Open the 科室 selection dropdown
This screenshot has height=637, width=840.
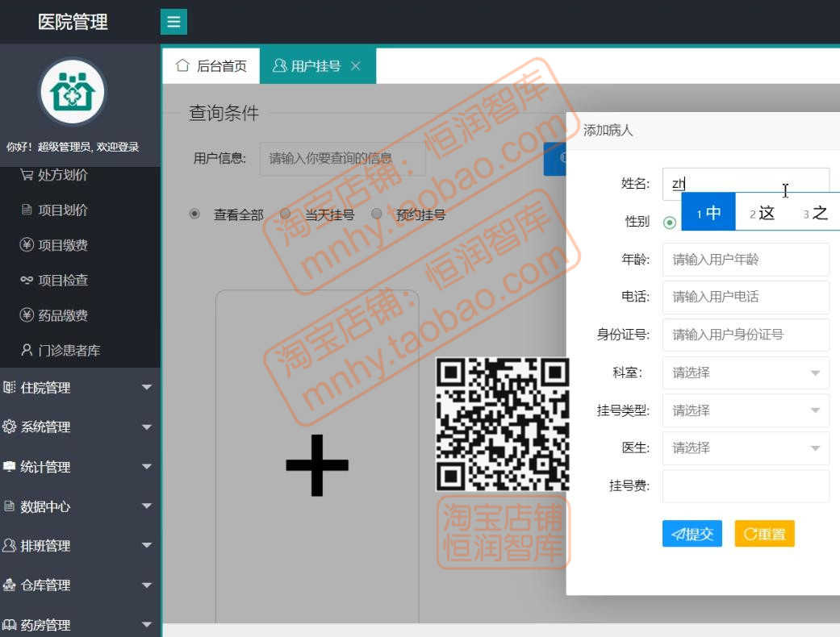pos(744,373)
